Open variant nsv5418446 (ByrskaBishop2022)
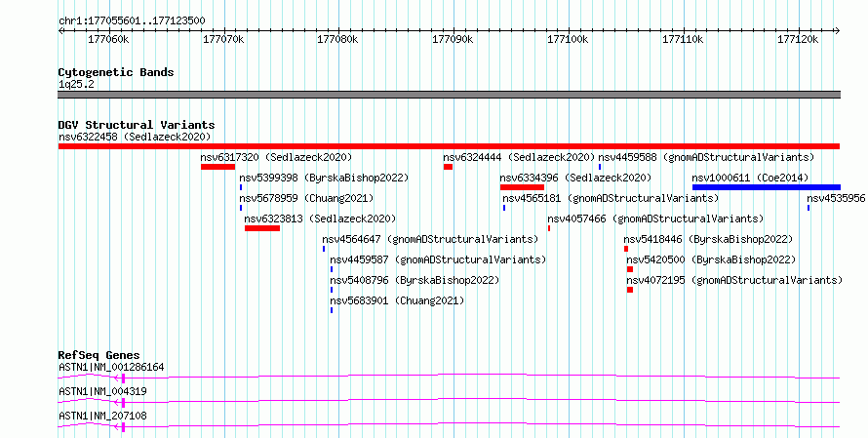 (709, 239)
